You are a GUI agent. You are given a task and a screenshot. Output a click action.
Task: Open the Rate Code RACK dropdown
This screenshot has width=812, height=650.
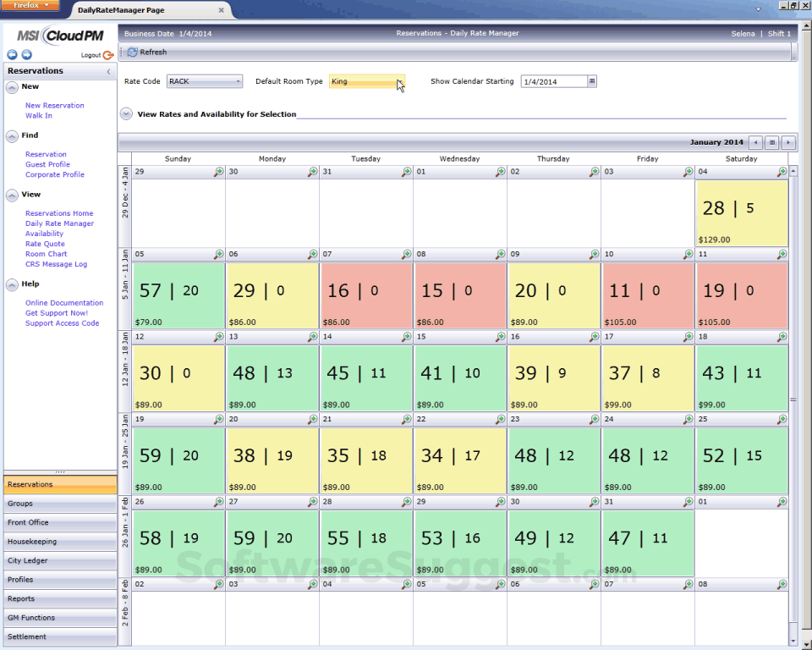point(205,81)
